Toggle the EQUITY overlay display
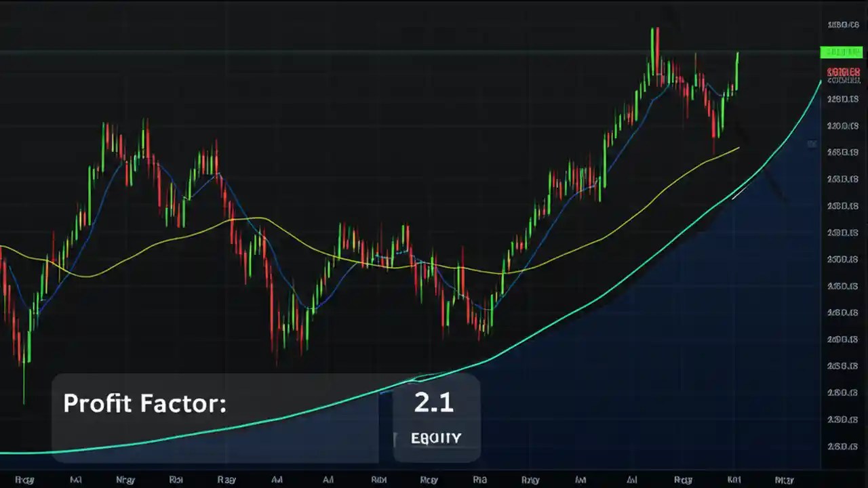The height and width of the screenshot is (488, 868). coord(435,438)
